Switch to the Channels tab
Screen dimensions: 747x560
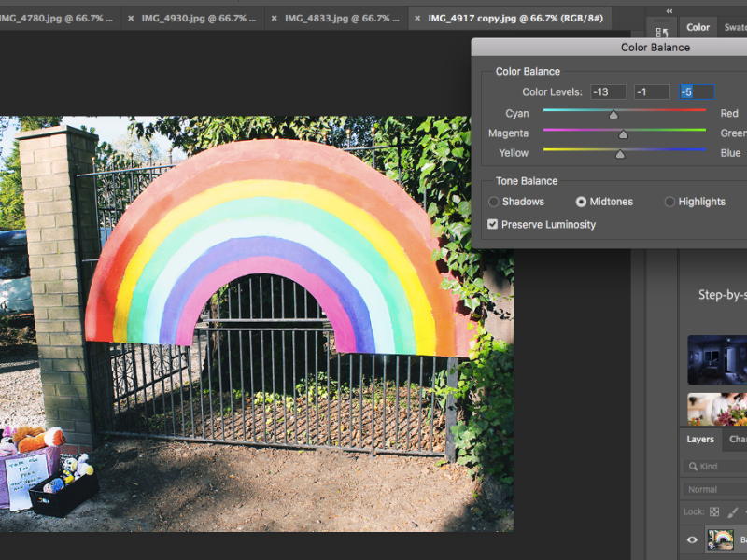click(738, 439)
